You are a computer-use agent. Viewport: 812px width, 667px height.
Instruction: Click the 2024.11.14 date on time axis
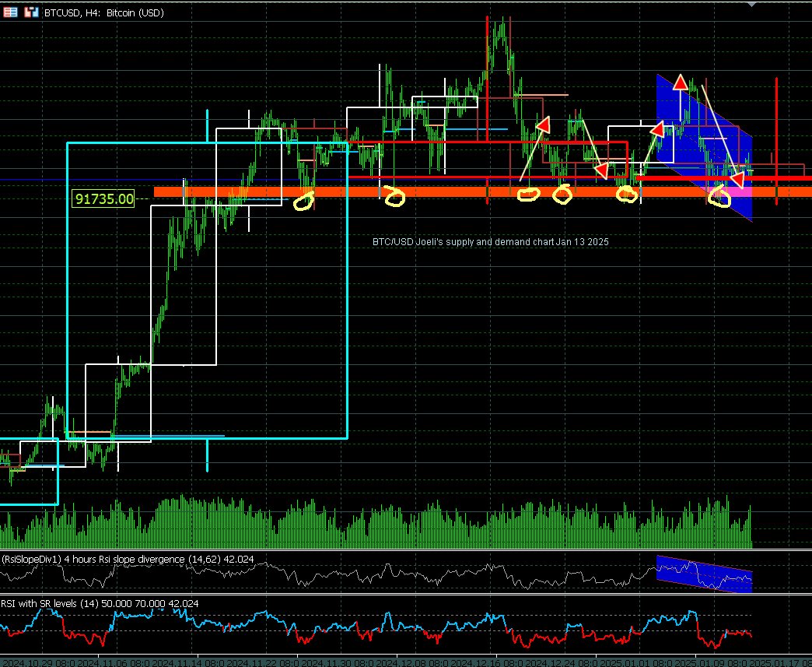[x=188, y=662]
